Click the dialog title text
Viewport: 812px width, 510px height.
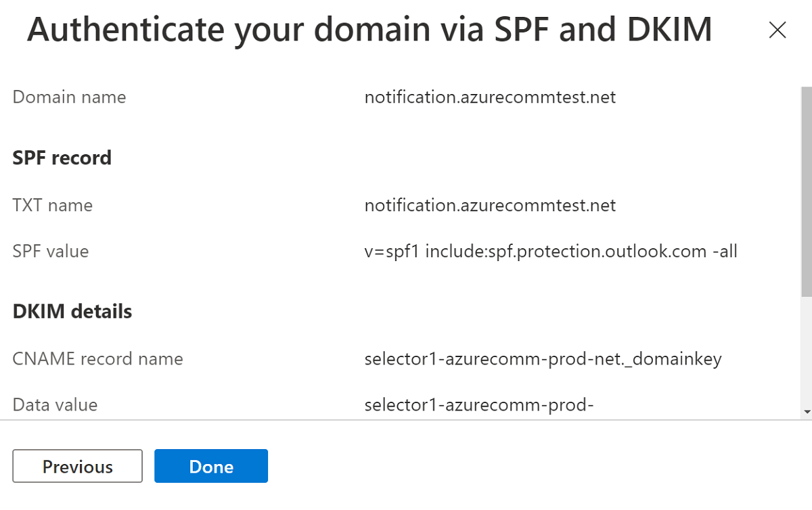(369, 29)
